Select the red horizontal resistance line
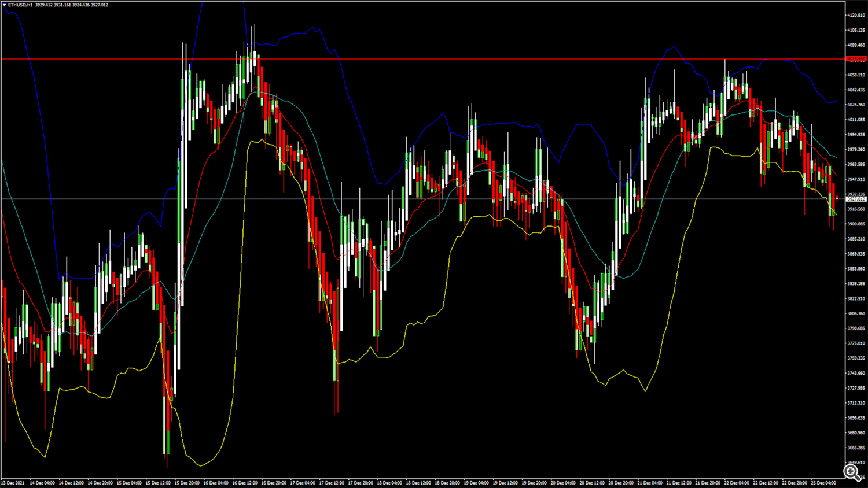 pyautogui.click(x=405, y=59)
